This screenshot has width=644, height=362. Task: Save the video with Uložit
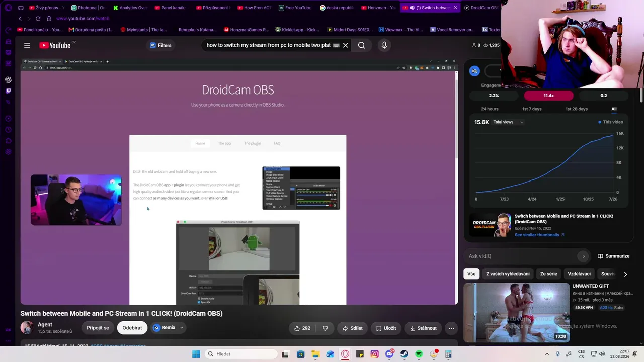pos(386,328)
